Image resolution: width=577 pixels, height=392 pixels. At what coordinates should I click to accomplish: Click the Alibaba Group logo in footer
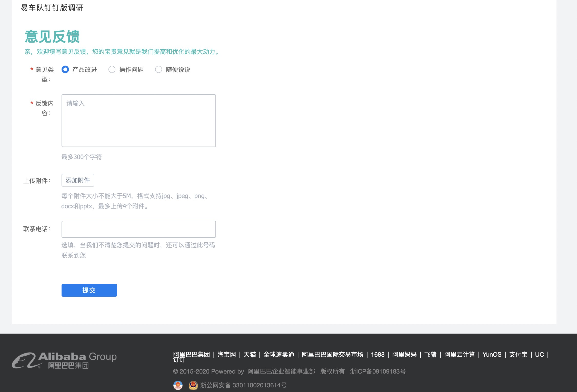pos(64,360)
